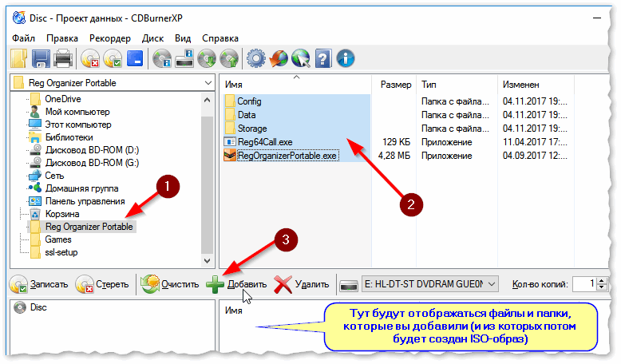Click the Сеть network icon in tree
Screen dimensions: 621x364
(x=35, y=176)
